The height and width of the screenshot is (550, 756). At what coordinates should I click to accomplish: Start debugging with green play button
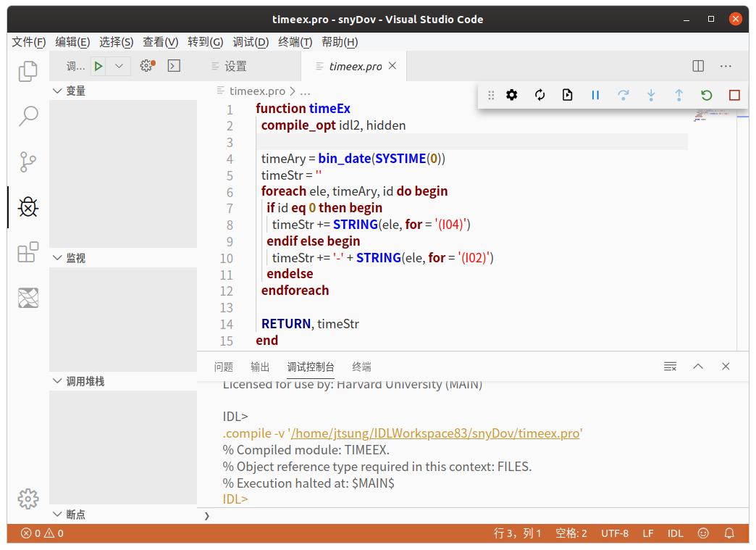point(98,66)
